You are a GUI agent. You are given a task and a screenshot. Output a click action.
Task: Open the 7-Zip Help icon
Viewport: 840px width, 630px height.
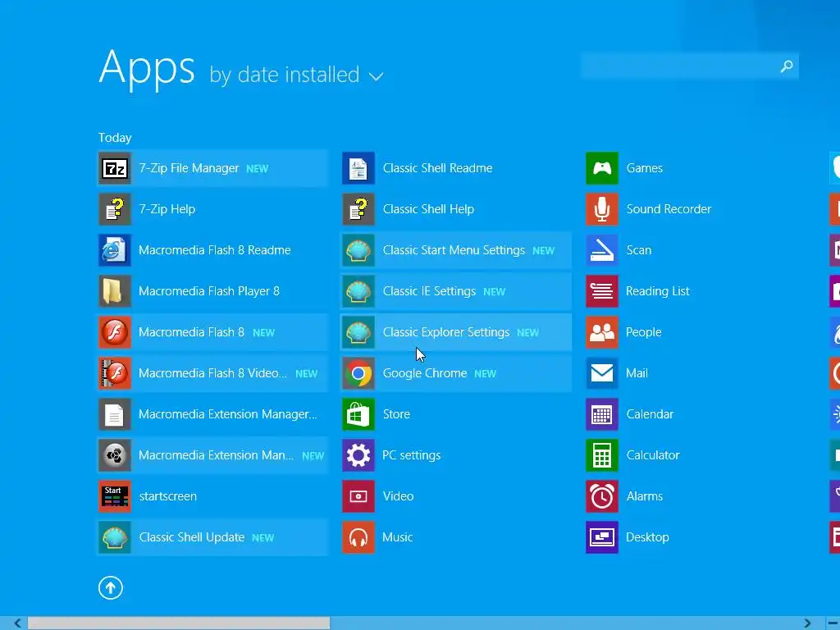pos(115,209)
